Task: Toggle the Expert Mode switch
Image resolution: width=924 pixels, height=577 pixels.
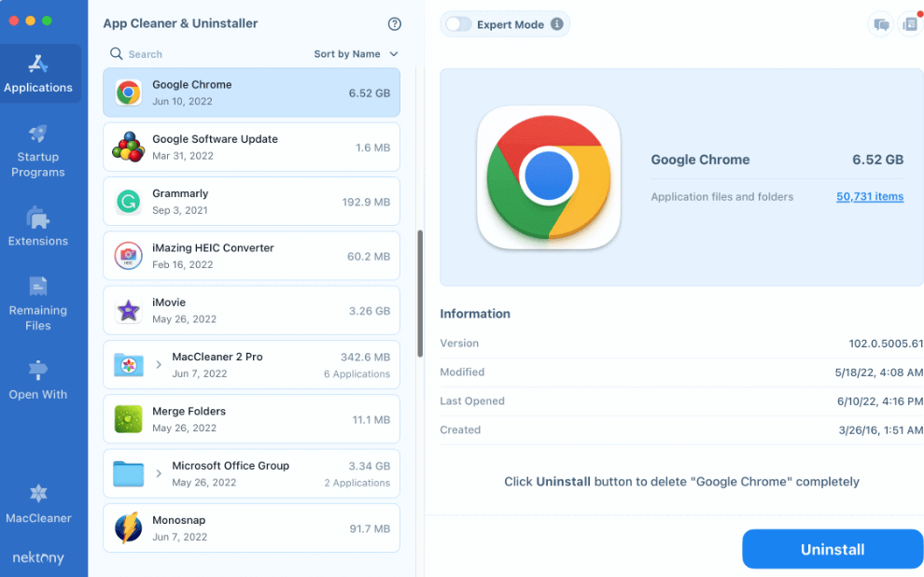Action: [x=458, y=24]
